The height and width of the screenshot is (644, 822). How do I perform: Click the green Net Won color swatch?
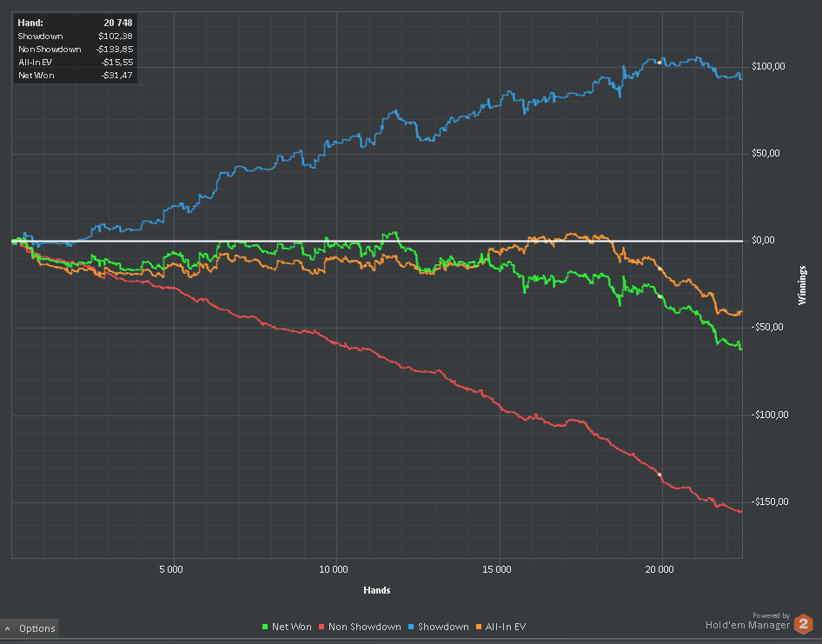click(x=265, y=627)
